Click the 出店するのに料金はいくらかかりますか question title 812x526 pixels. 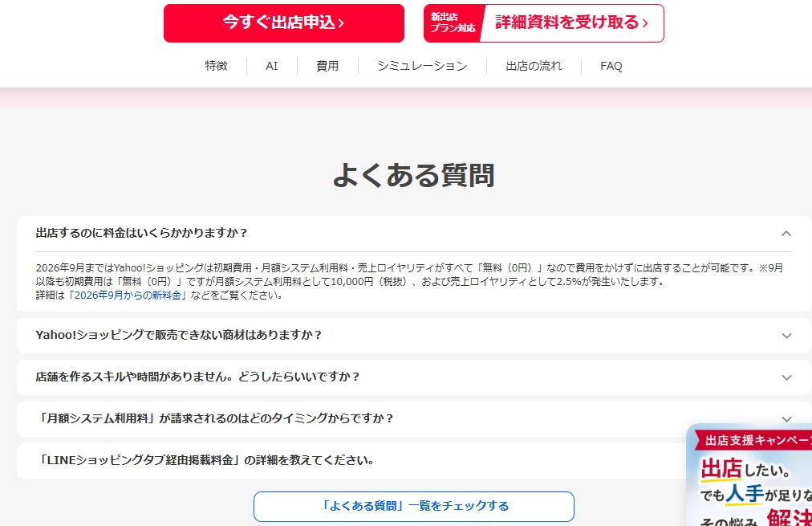coord(141,233)
